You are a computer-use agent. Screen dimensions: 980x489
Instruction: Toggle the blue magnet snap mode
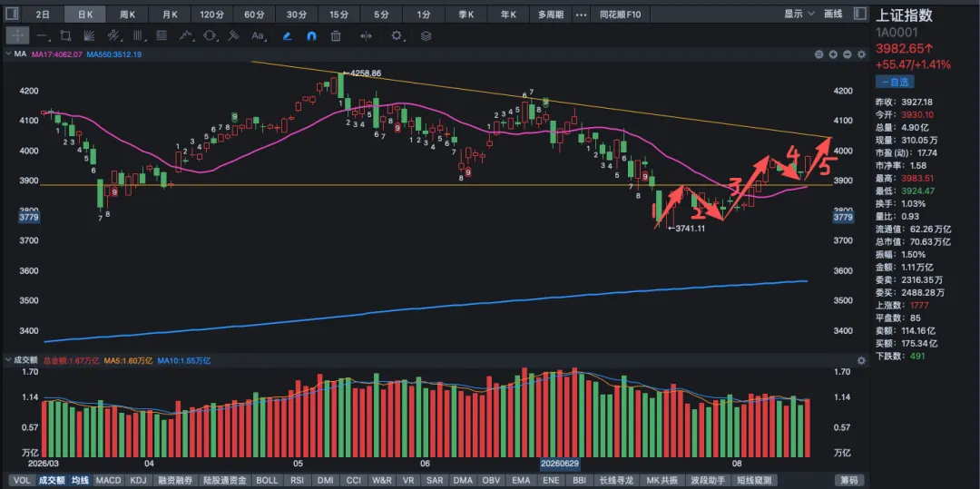[311, 35]
